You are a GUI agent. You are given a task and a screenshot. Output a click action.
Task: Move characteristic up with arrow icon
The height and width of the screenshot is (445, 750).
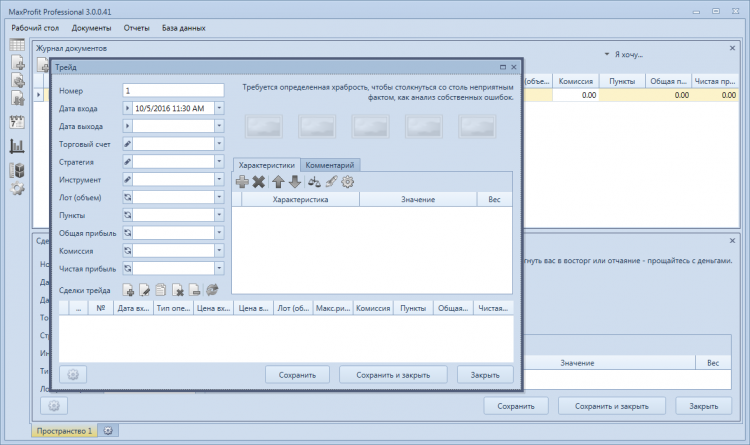(x=278, y=182)
